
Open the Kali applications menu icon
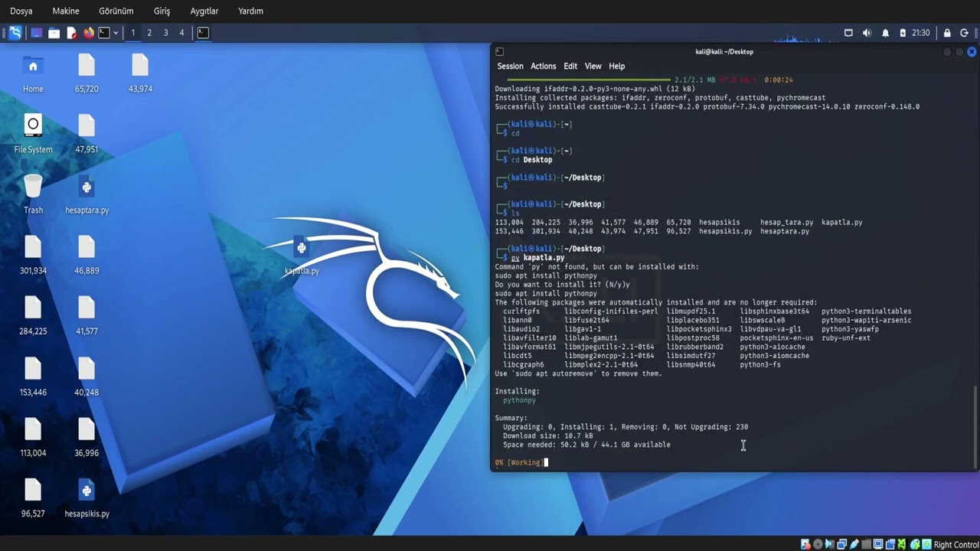point(15,33)
